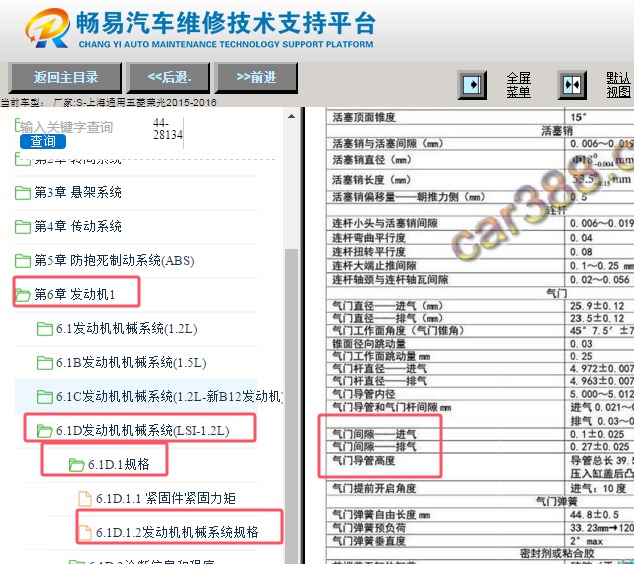Click document icon beside 6.1D.1.2发动机机械系统规格
The width and height of the screenshot is (634, 564).
click(x=85, y=532)
